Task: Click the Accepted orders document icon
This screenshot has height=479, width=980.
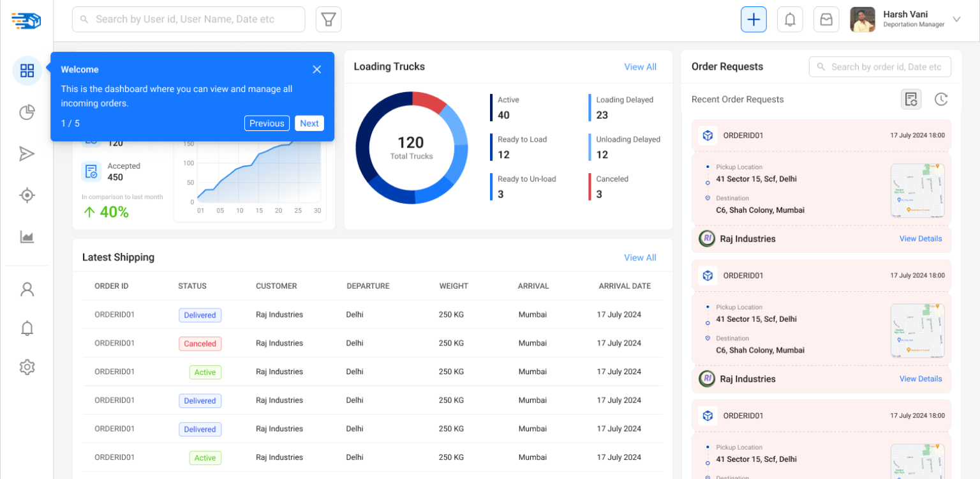Action: point(92,171)
